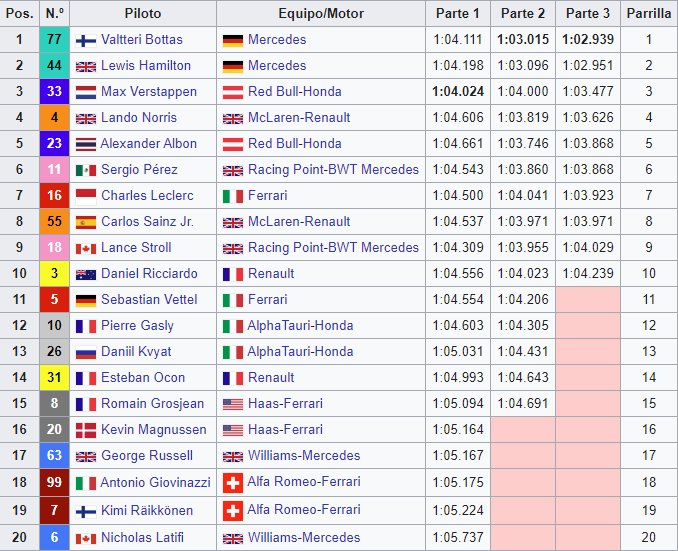678x551 pixels.
Task: Open the Alexander Albon link
Action: [x=148, y=143]
